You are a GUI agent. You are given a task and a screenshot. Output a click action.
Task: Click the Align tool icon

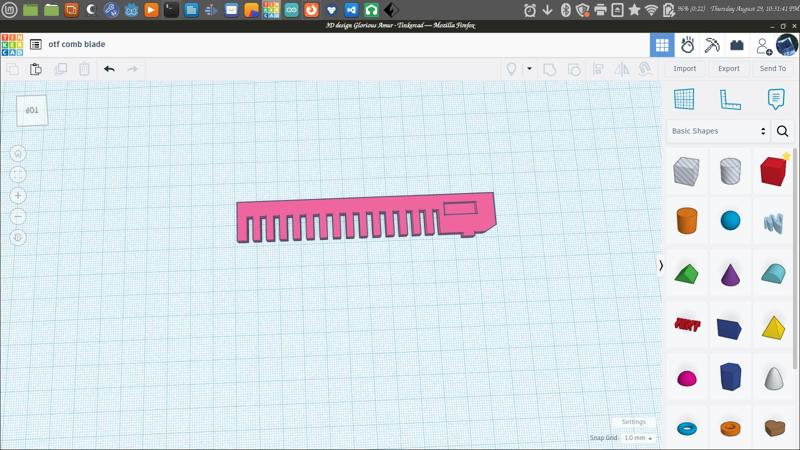point(598,69)
